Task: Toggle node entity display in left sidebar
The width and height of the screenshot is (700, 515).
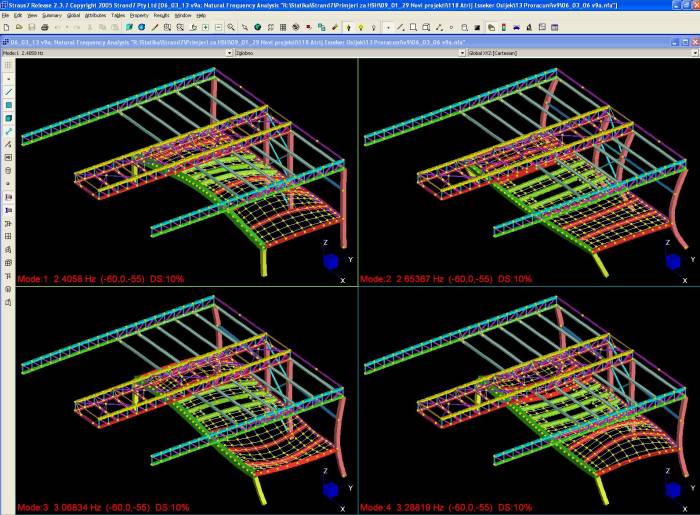Action: [8, 78]
